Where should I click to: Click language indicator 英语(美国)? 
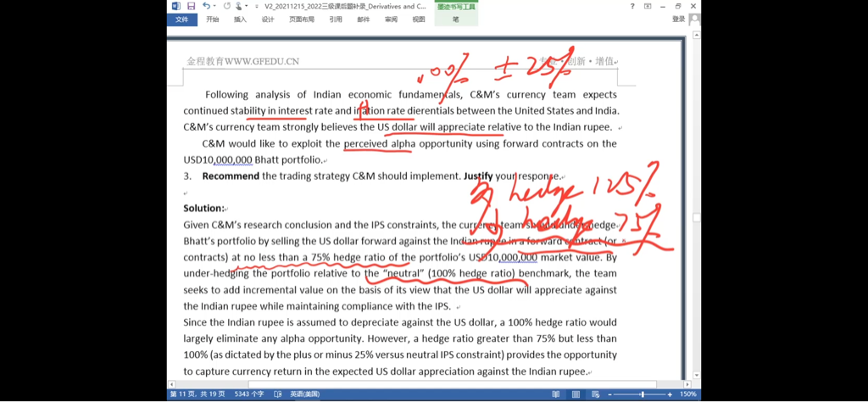tap(305, 394)
